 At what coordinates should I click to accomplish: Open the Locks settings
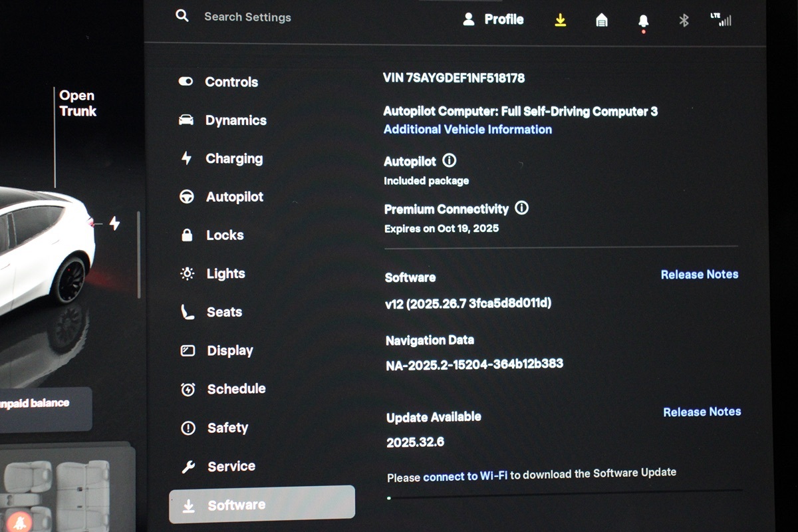click(225, 235)
